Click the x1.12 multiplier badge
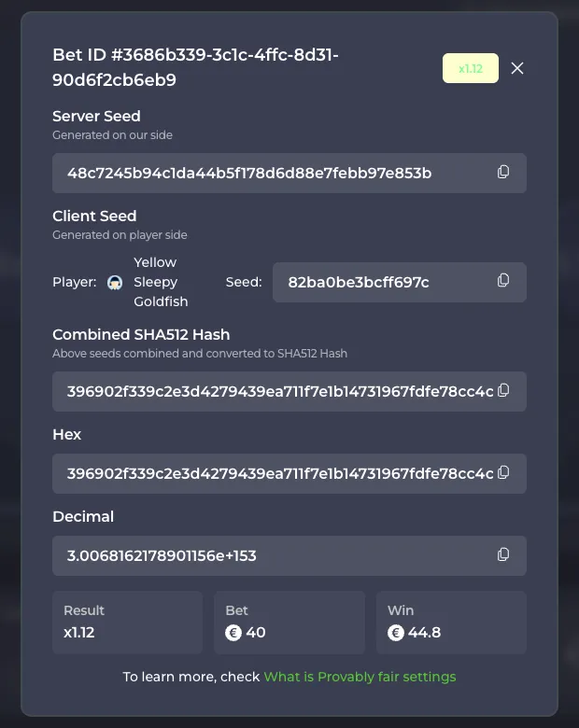Screen dimensions: 579x728 (x=471, y=68)
